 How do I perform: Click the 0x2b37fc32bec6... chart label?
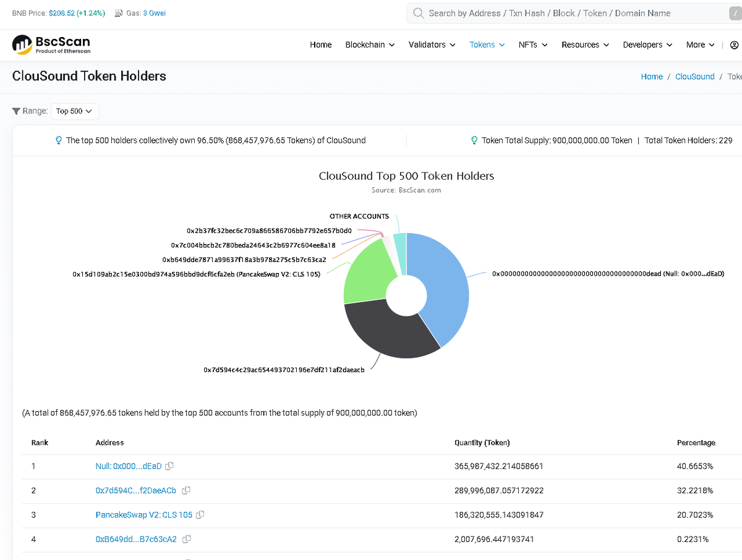269,231
